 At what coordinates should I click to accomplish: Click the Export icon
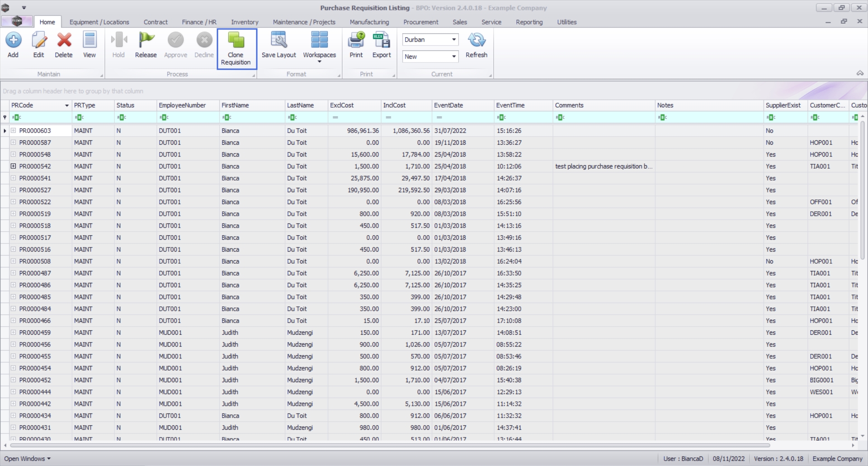[x=382, y=40]
